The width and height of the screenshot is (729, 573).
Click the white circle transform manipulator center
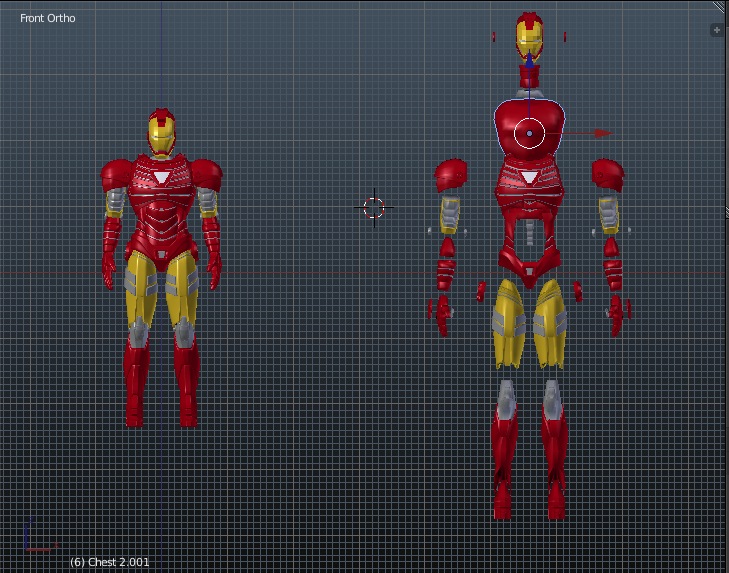529,133
